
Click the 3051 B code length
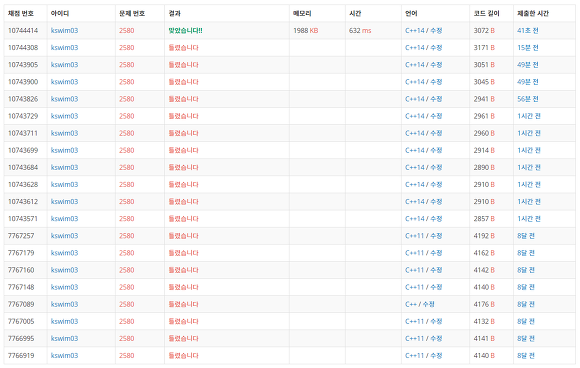[x=484, y=65]
